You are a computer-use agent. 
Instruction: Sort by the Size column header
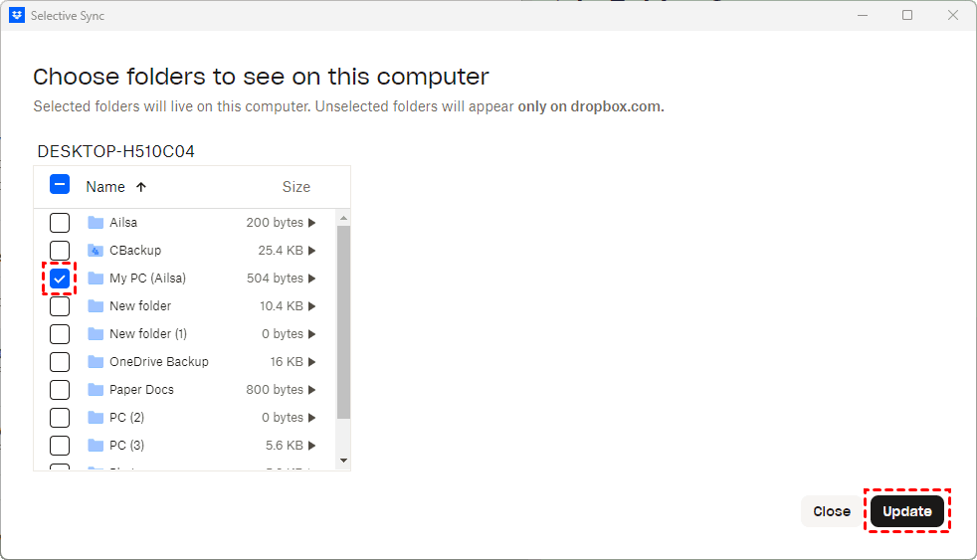[295, 187]
